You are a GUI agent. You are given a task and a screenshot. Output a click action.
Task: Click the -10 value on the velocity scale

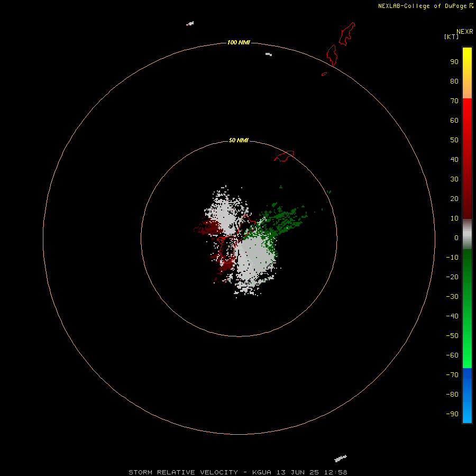[x=452, y=258]
